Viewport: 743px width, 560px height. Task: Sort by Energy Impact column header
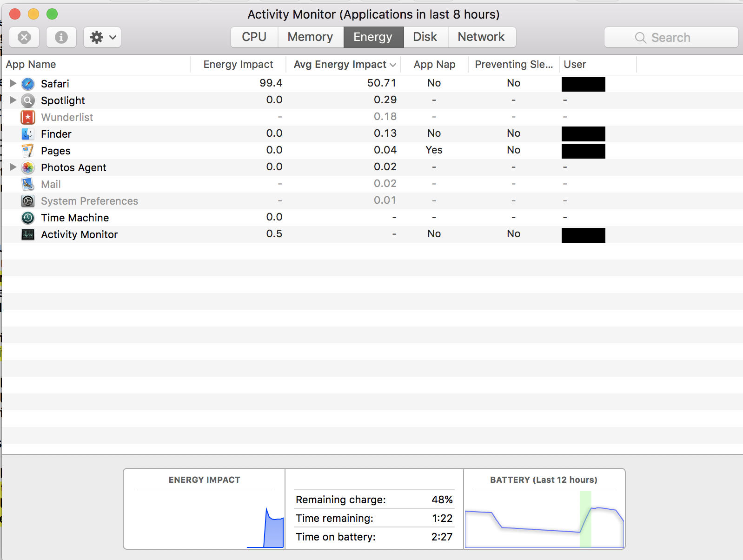click(x=238, y=65)
